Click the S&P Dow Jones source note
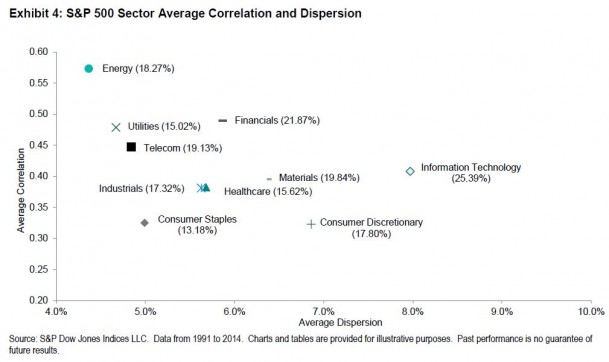Screen dimensions: 609x362 (301, 344)
